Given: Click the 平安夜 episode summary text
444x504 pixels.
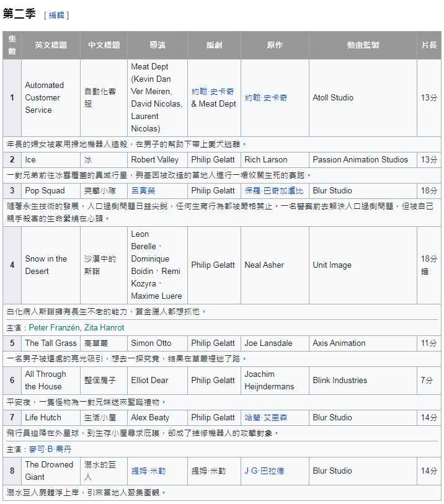Looking at the screenshot, I should (x=86, y=402).
